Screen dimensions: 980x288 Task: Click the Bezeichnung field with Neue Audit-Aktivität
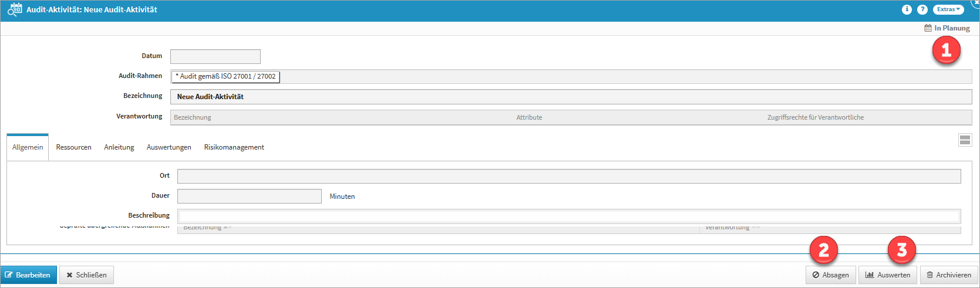571,97
